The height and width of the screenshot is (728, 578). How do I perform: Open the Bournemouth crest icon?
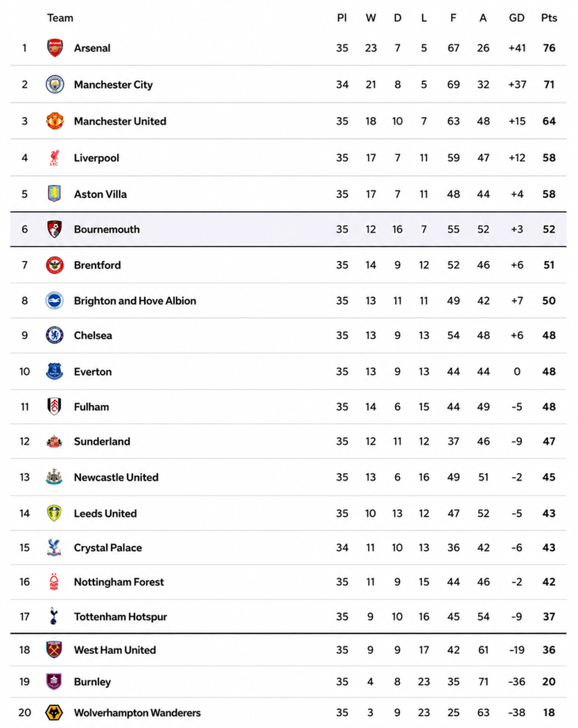click(55, 229)
